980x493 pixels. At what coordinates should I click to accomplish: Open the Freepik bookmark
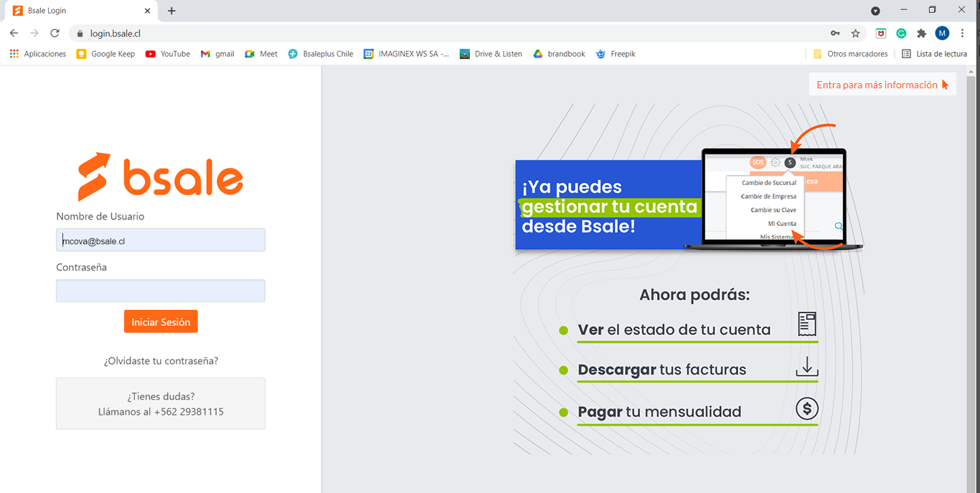616,54
